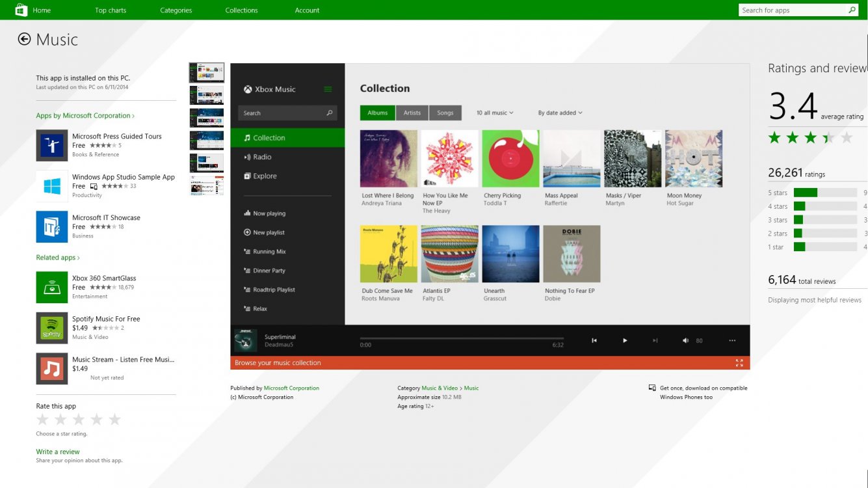868x488 pixels.
Task: Select the last screenshot thumbnail
Action: [x=207, y=185]
